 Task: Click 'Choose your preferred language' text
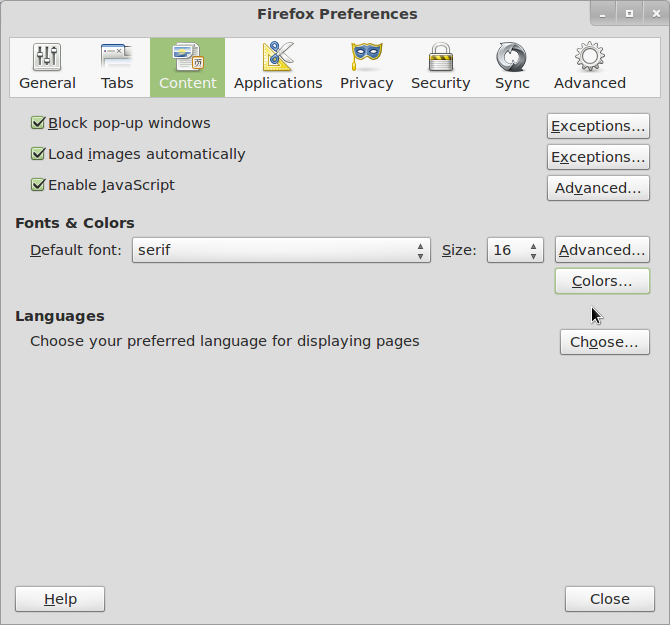point(225,341)
